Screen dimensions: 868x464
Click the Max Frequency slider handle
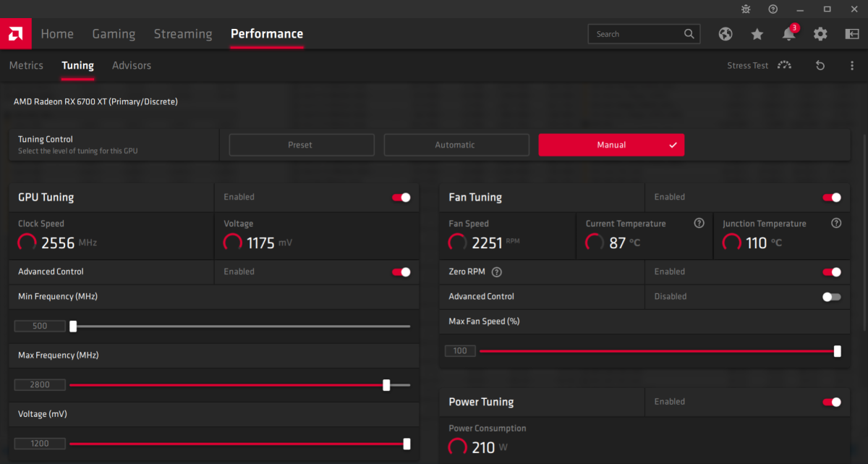point(386,385)
